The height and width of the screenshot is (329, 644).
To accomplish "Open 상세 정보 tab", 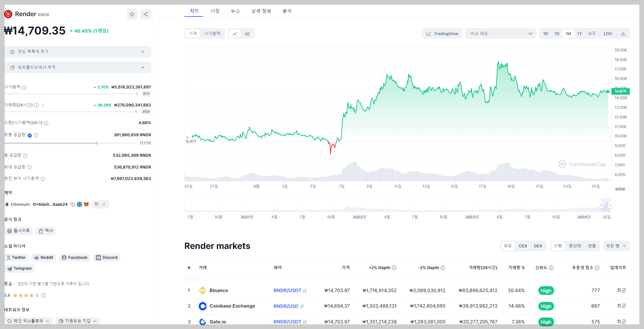I will pyautogui.click(x=261, y=11).
